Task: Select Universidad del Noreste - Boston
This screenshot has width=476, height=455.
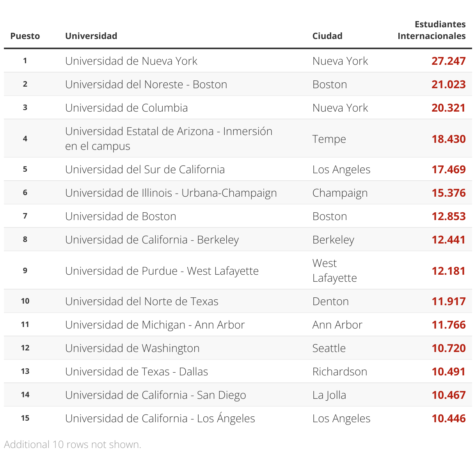Action: click(146, 84)
